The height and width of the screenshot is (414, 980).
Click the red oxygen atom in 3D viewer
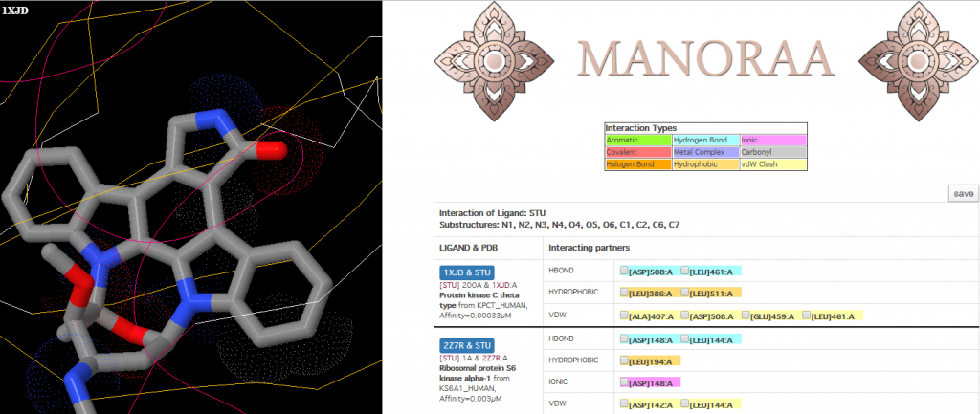[273, 149]
